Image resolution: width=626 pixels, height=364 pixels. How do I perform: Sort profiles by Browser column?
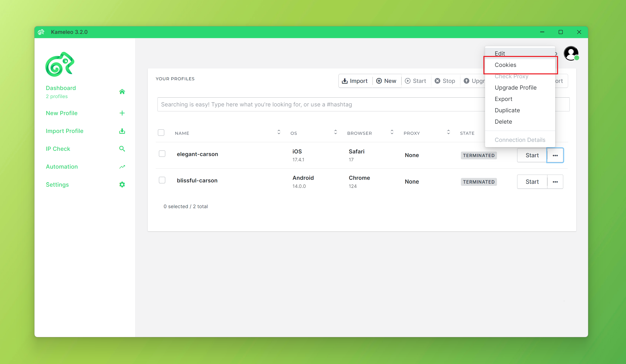click(392, 132)
